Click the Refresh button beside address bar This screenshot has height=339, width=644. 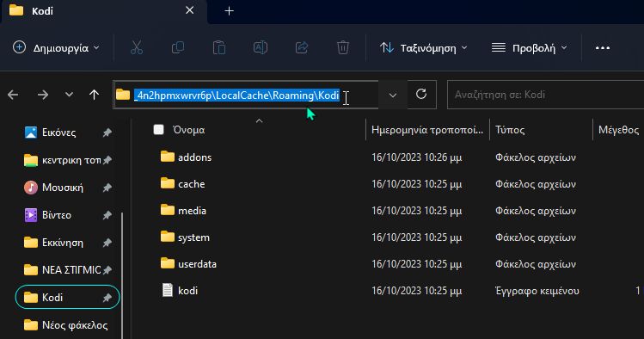tap(421, 95)
